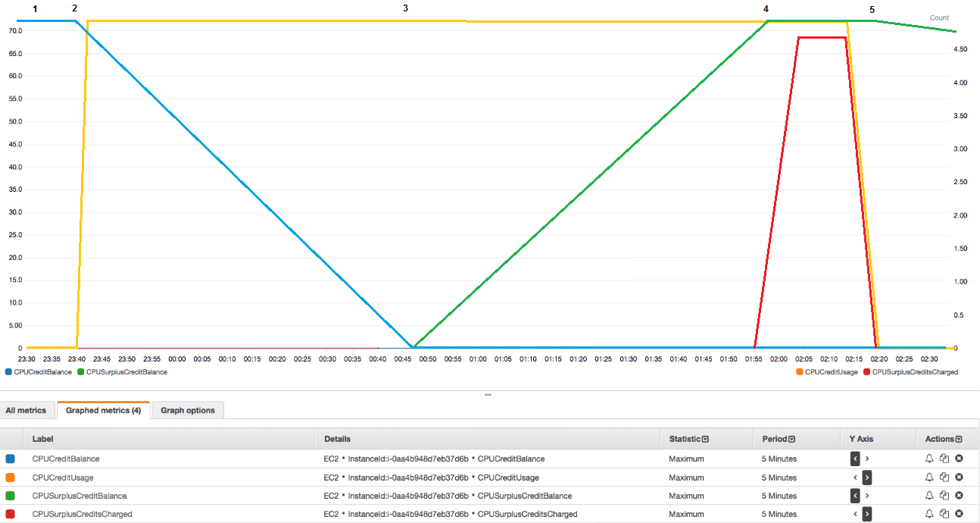
Task: Duplicate the CPUCreditBalance metric
Action: click(x=944, y=459)
